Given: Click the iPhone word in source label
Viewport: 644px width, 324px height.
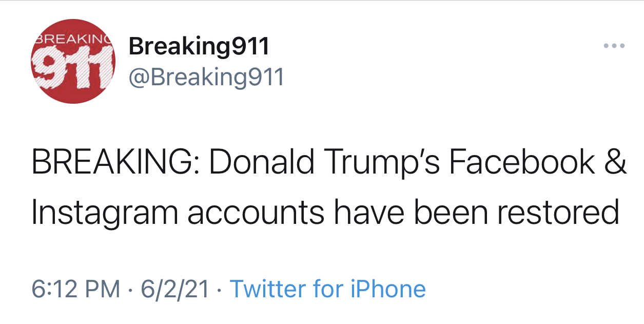Looking at the screenshot, I should point(388,289).
